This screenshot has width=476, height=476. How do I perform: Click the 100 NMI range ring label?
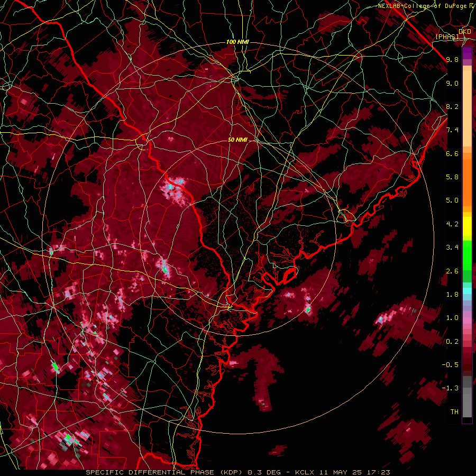[x=237, y=42]
